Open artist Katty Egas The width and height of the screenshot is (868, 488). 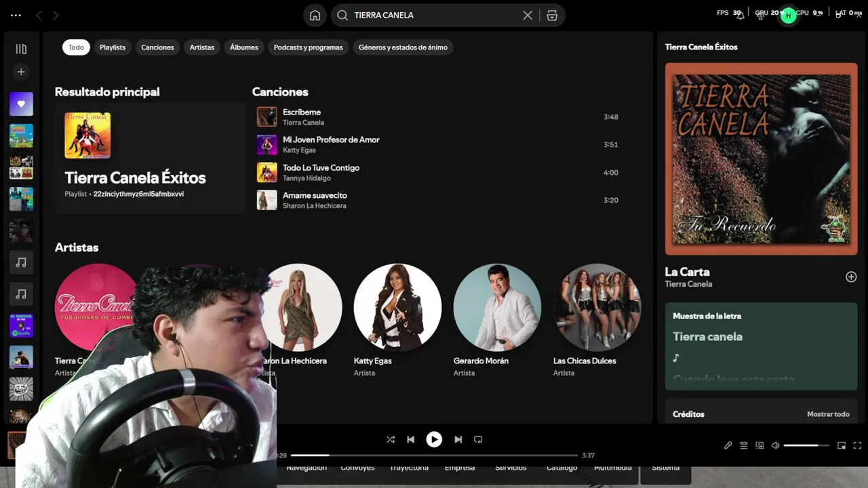tap(397, 307)
